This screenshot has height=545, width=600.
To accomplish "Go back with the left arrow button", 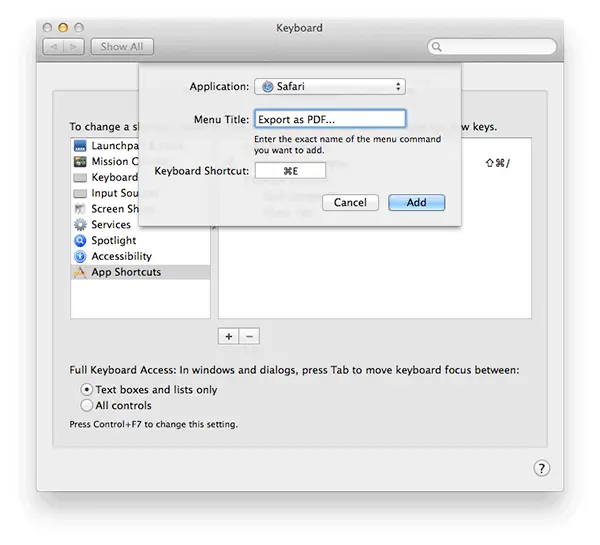I will pos(54,47).
